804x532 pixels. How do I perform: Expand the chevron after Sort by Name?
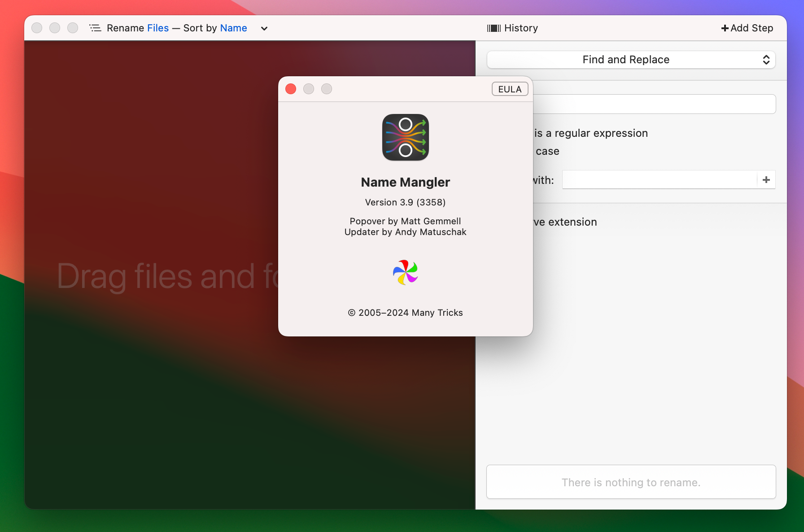pyautogui.click(x=264, y=28)
